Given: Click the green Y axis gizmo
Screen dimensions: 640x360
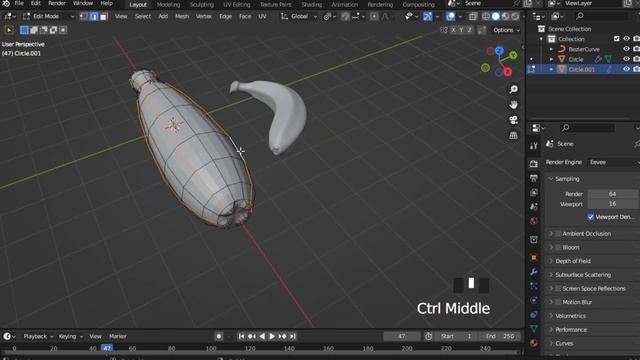Looking at the screenshot, I should 513,55.
